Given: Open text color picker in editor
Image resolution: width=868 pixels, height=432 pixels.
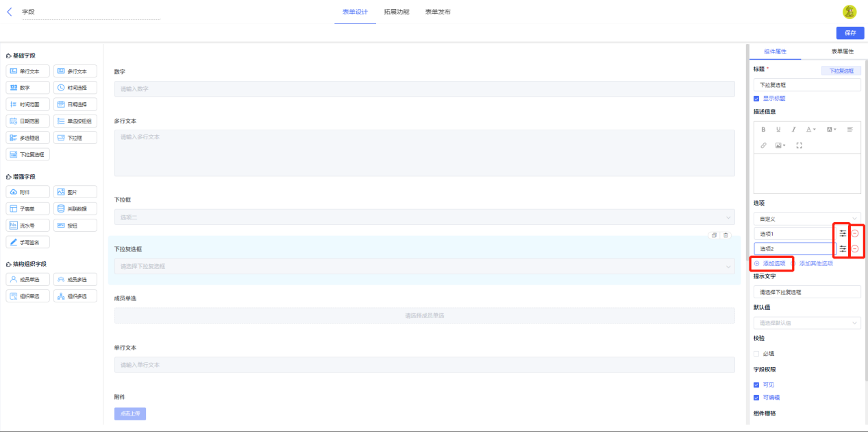Looking at the screenshot, I should tap(810, 129).
